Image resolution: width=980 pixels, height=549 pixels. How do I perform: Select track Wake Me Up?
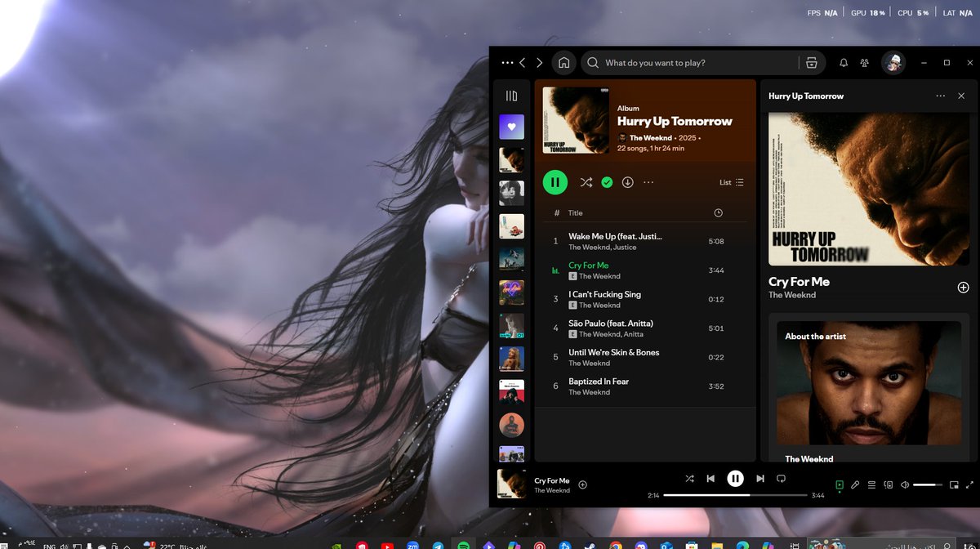(645, 241)
